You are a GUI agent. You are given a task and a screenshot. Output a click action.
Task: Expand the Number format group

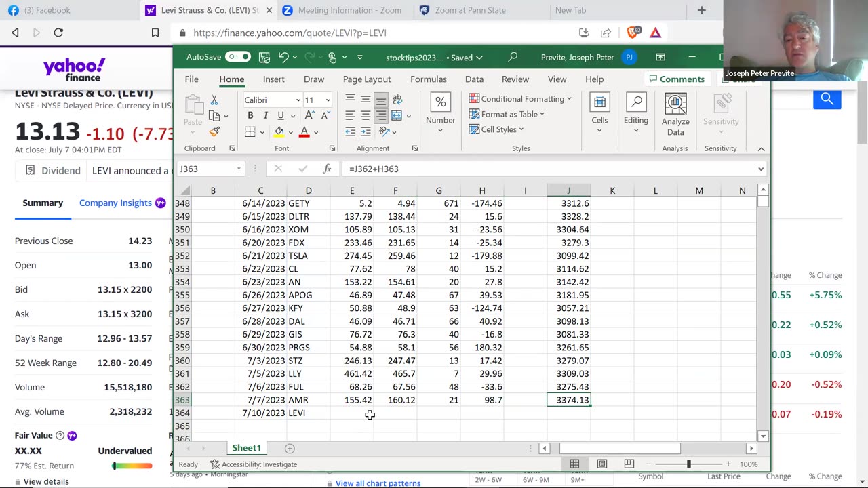(x=440, y=114)
